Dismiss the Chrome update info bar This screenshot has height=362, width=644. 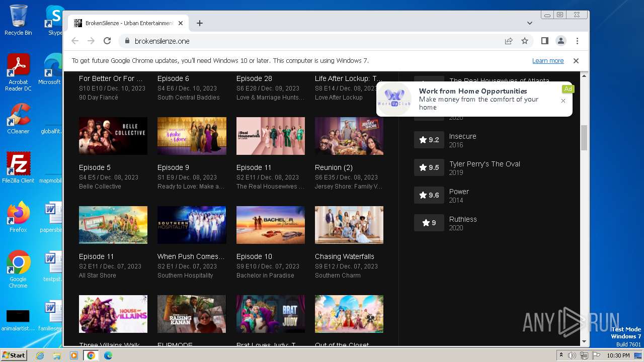tap(576, 61)
